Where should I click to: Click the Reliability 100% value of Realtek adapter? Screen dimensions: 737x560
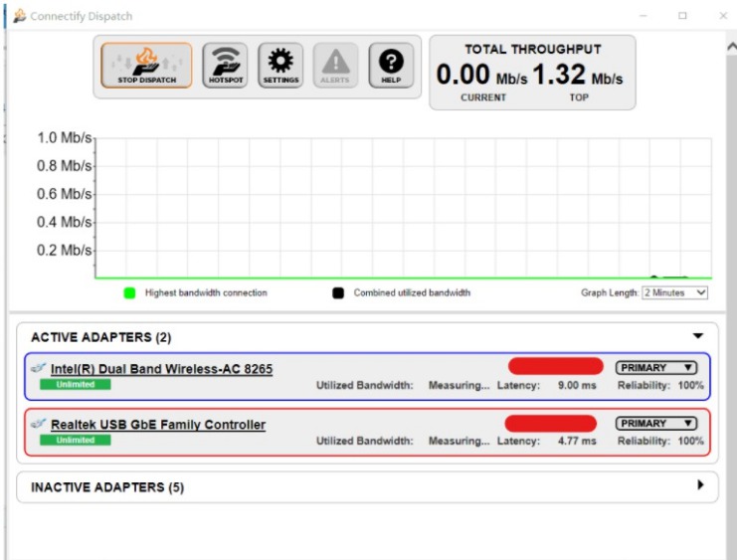coord(690,441)
